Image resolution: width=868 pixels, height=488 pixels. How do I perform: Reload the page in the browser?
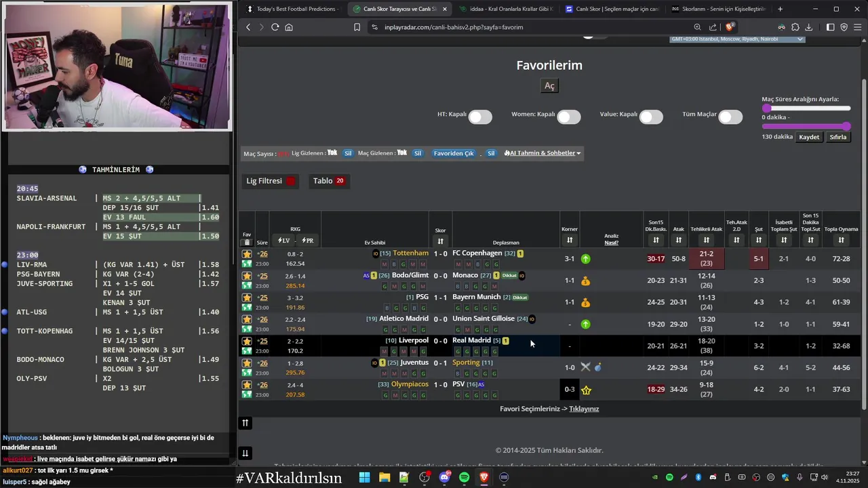pyautogui.click(x=275, y=27)
